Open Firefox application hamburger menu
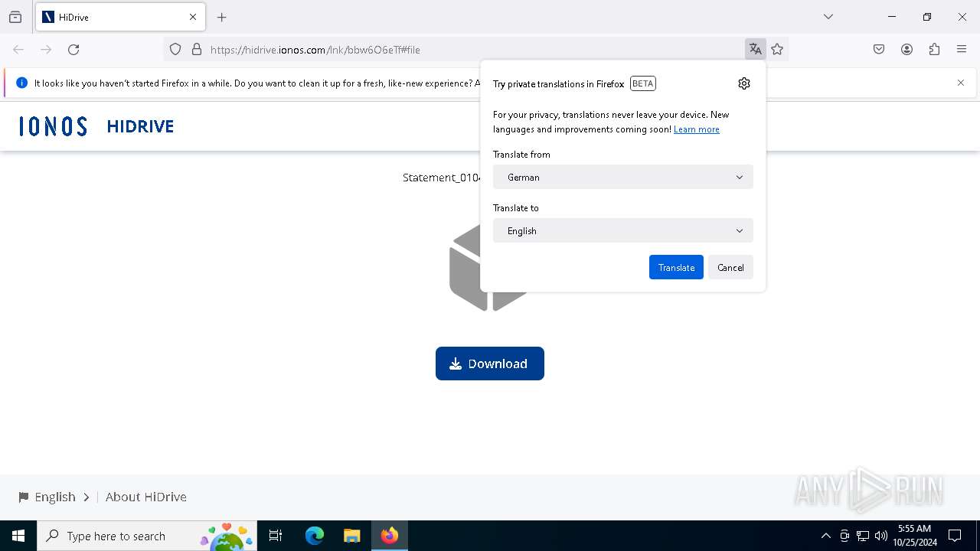This screenshot has width=980, height=551. click(962, 50)
